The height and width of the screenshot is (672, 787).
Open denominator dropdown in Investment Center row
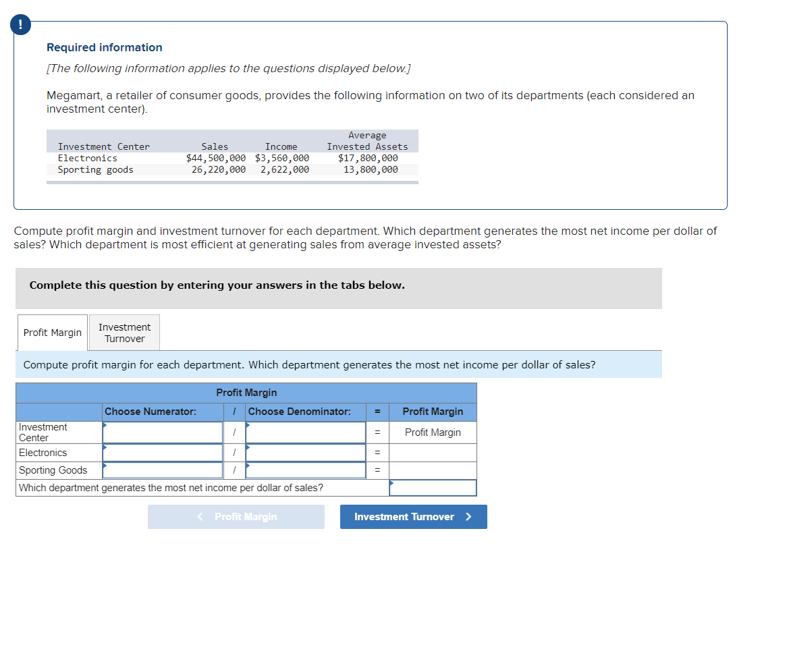tap(306, 432)
